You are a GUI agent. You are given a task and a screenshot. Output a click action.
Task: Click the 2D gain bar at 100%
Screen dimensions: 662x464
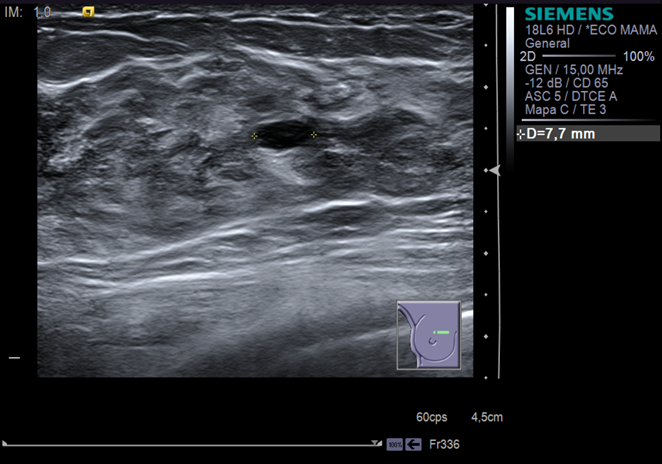(x=578, y=56)
